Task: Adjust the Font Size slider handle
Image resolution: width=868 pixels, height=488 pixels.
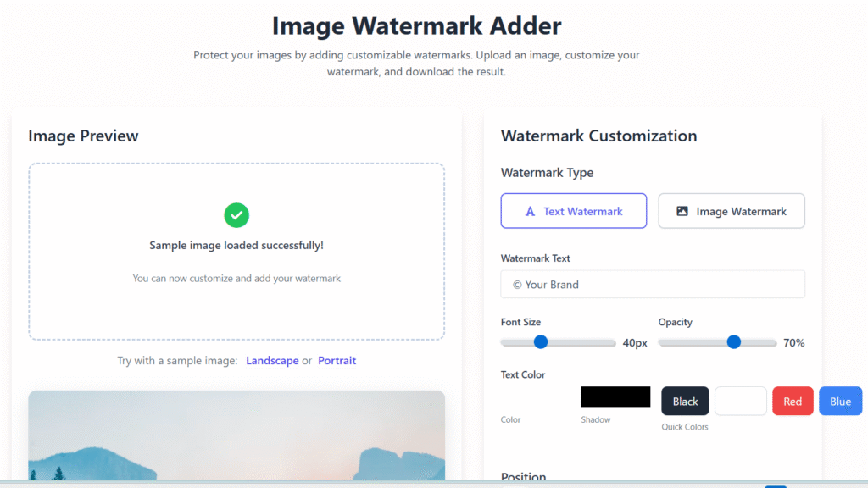Action: [540, 342]
